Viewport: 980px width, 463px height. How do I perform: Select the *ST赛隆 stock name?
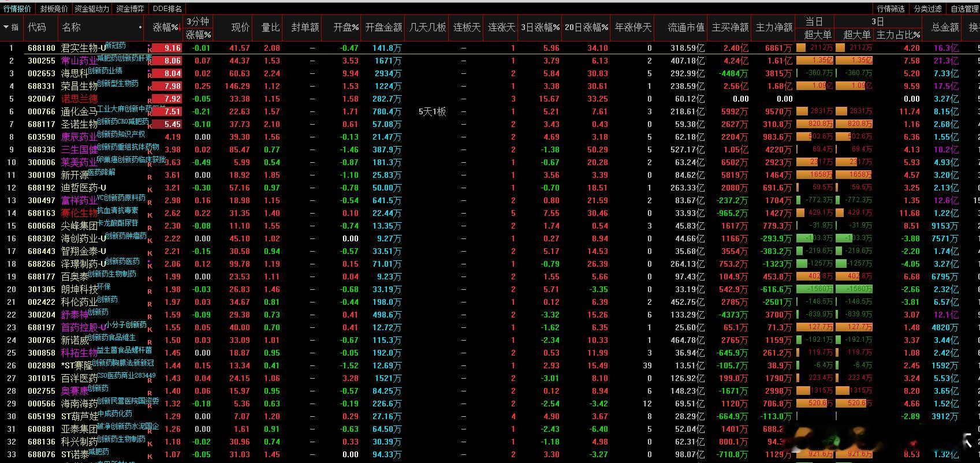pyautogui.click(x=77, y=365)
